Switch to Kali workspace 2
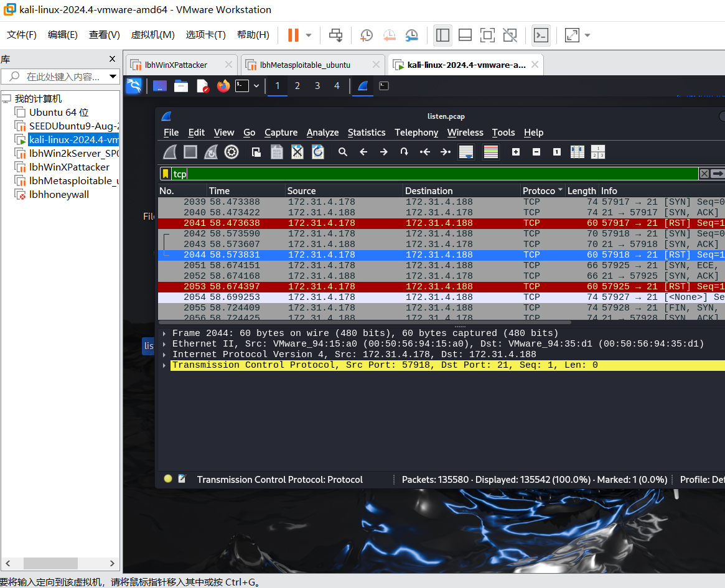The height and width of the screenshot is (588, 725). (x=297, y=86)
